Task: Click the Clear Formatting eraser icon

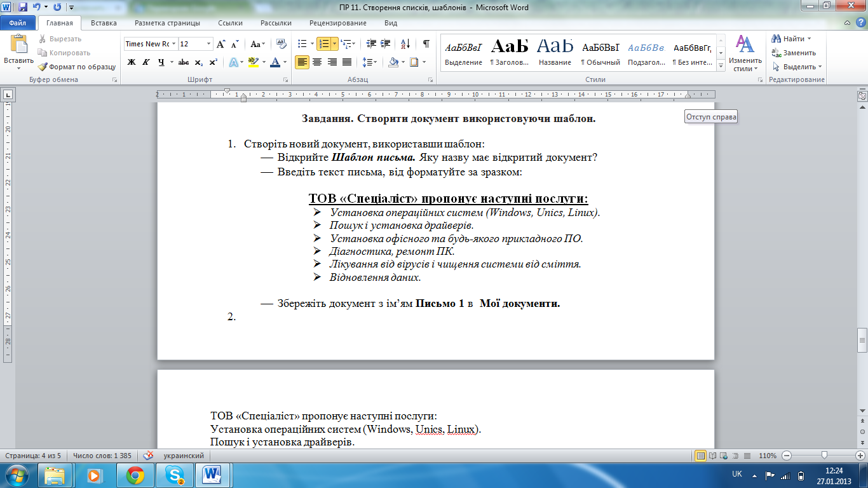Action: tap(280, 44)
